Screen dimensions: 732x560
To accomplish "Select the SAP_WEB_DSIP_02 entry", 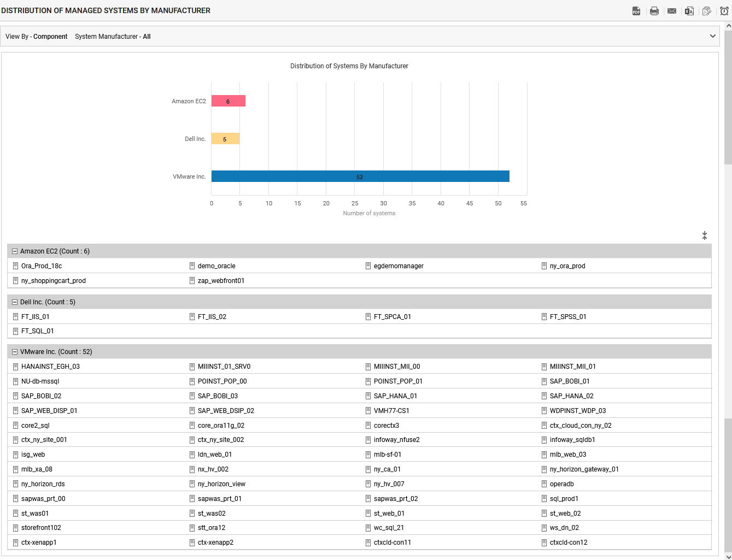I will pos(226,411).
